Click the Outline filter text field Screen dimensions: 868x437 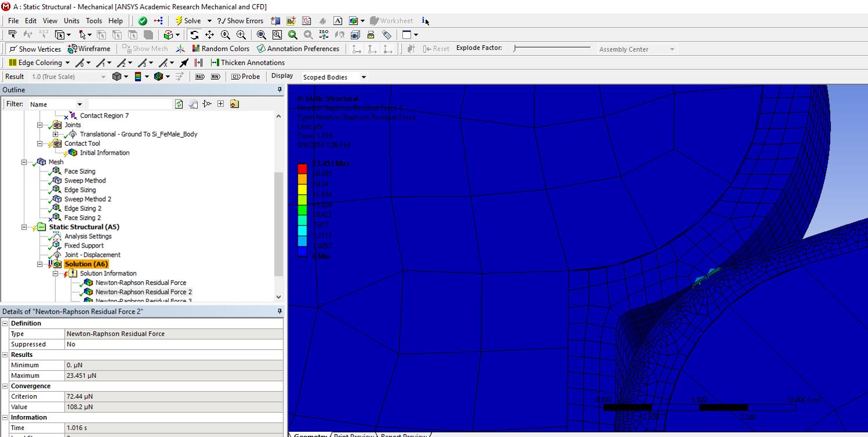click(x=130, y=104)
